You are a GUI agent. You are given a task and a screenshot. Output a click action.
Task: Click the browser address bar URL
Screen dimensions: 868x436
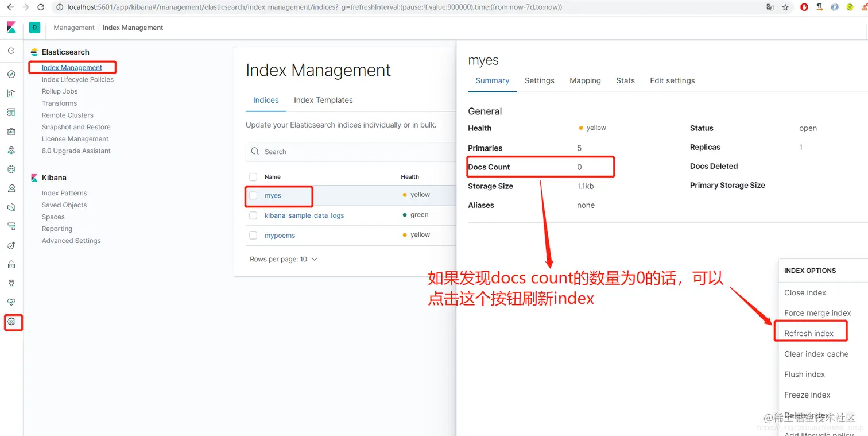click(x=315, y=7)
